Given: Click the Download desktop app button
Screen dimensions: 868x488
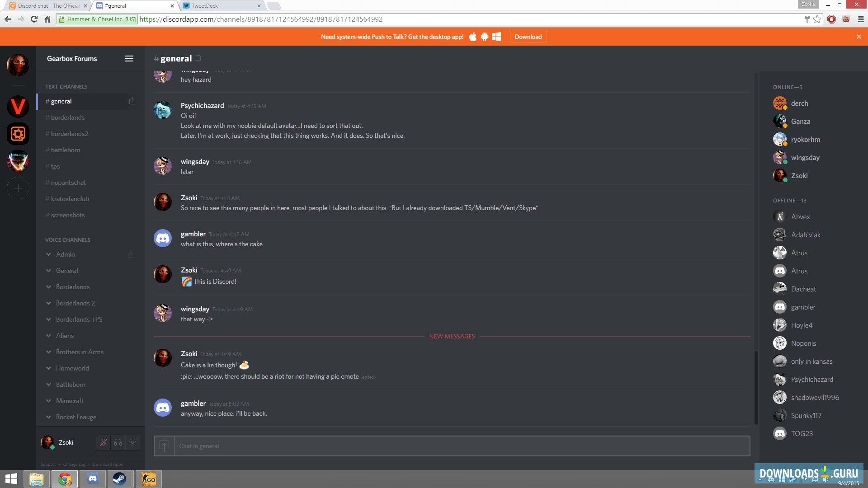Looking at the screenshot, I should (527, 36).
